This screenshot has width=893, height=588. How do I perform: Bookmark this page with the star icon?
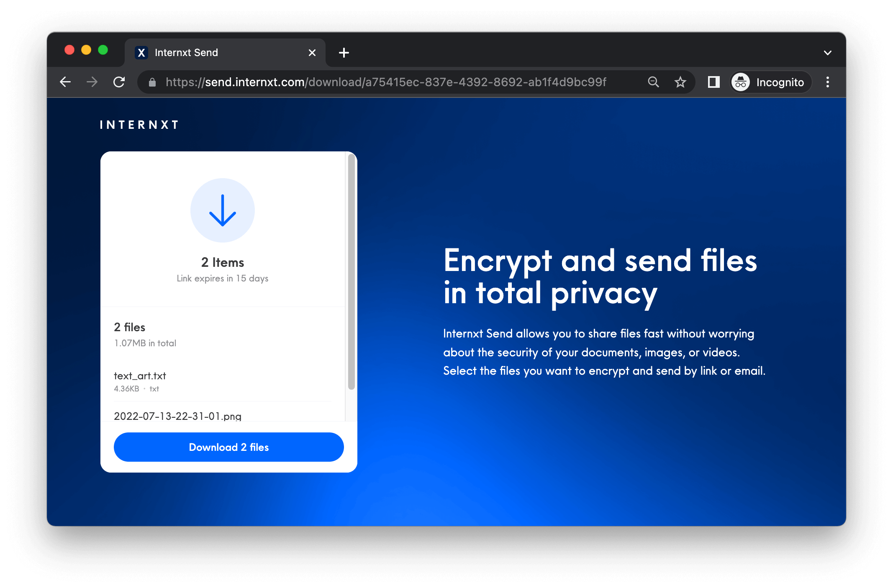click(680, 82)
